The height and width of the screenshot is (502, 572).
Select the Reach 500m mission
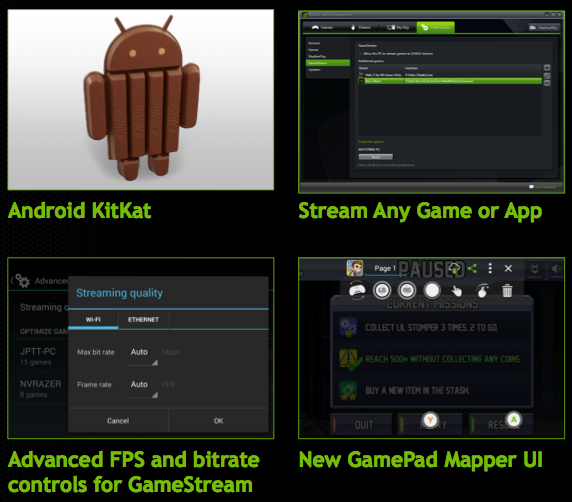point(432,359)
